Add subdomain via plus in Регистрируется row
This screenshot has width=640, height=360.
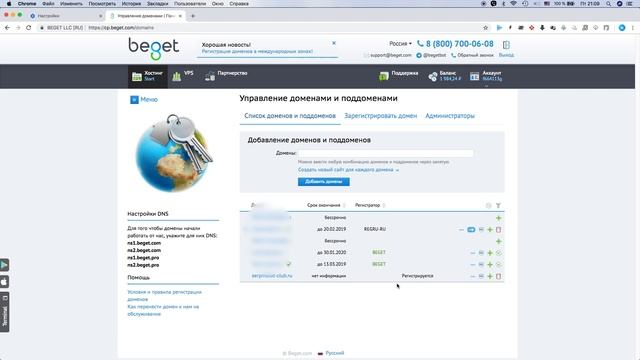(490, 276)
